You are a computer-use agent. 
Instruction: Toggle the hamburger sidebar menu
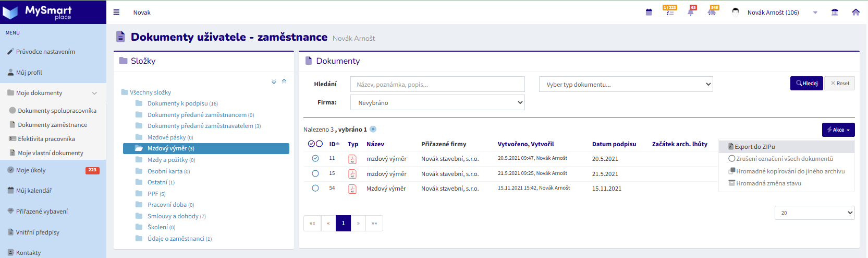[x=116, y=12]
